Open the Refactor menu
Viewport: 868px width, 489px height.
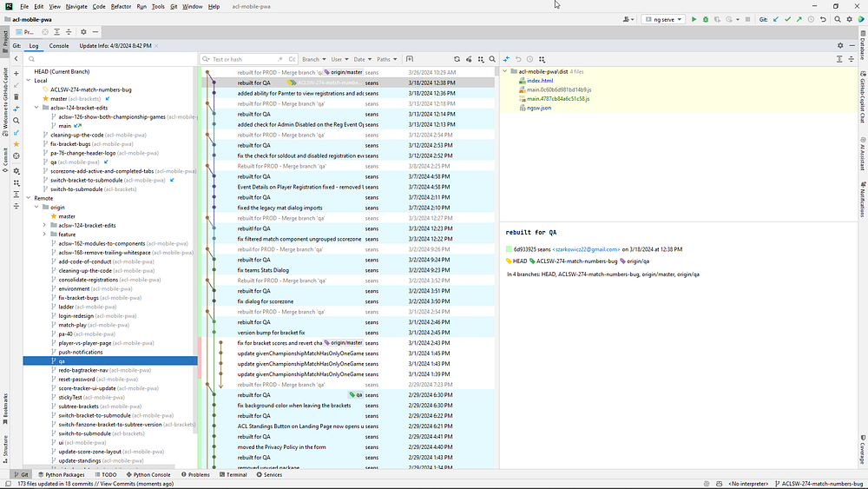pos(121,6)
